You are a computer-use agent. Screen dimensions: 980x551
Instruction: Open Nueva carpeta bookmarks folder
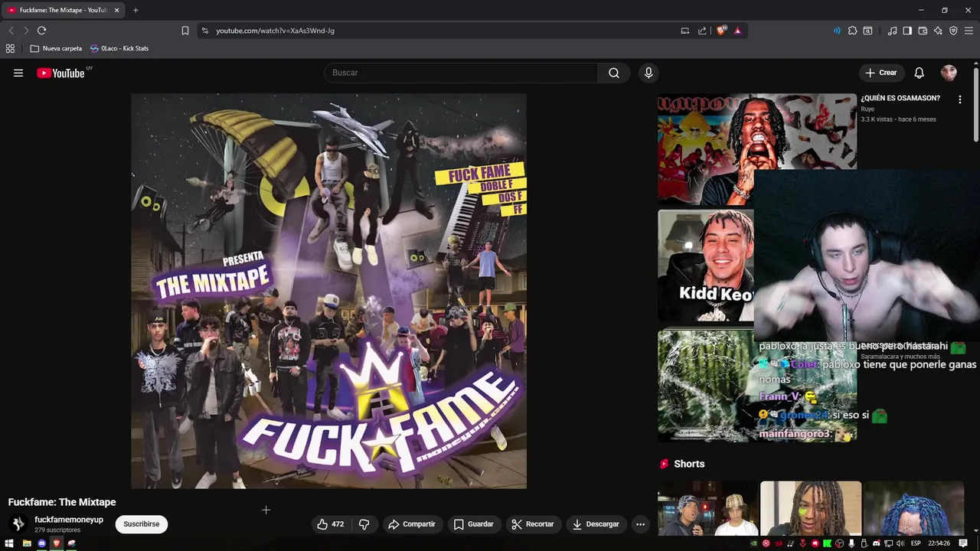pos(56,48)
